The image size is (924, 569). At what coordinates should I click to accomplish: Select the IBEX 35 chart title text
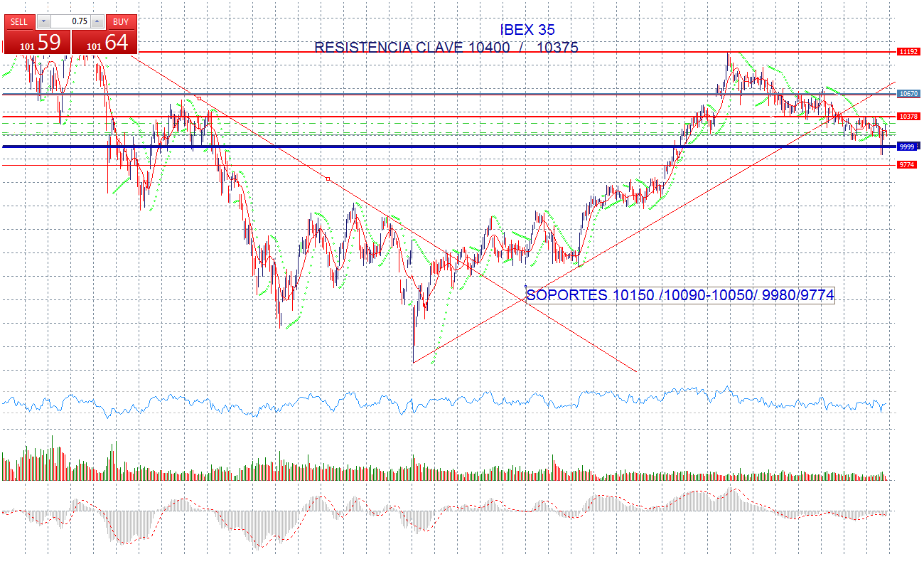(x=528, y=31)
